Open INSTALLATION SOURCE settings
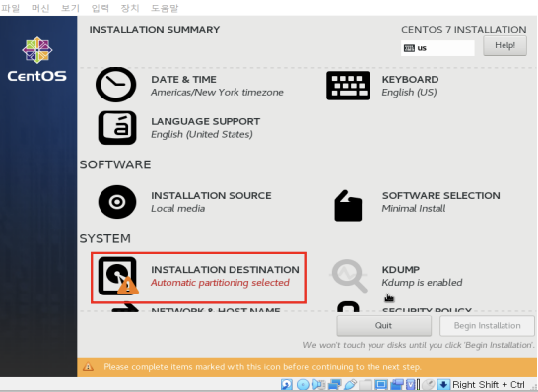The height and width of the screenshot is (392, 538). coord(184,202)
